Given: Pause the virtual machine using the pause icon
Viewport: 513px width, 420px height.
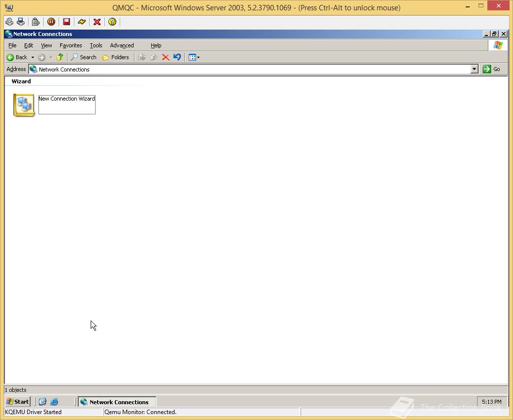Looking at the screenshot, I should click(x=51, y=22).
